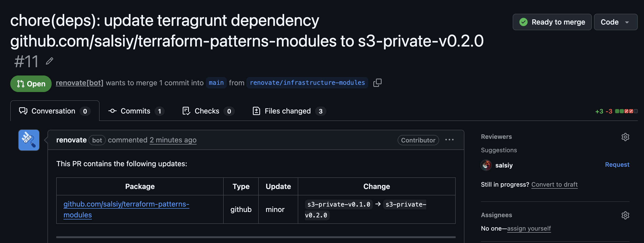Viewport: 644px width, 243px height.
Task: Switch to the Checks tab
Action: coord(208,111)
